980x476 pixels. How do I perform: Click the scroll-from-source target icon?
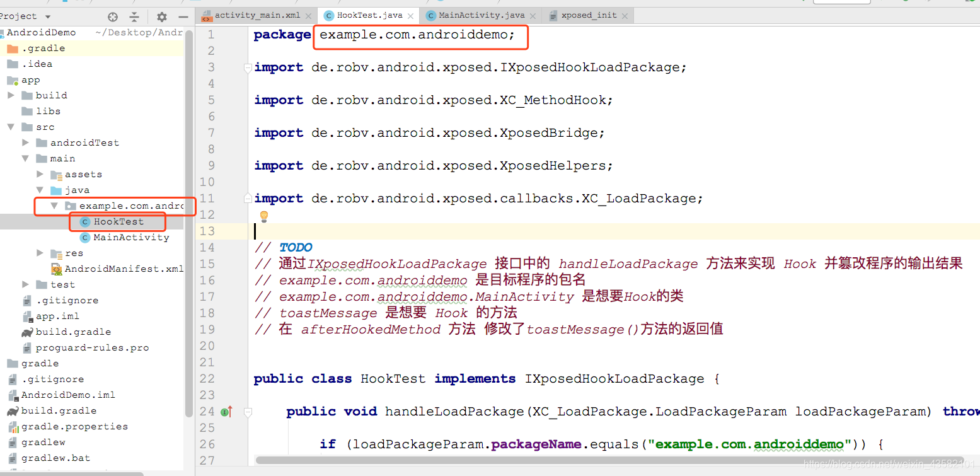(113, 17)
